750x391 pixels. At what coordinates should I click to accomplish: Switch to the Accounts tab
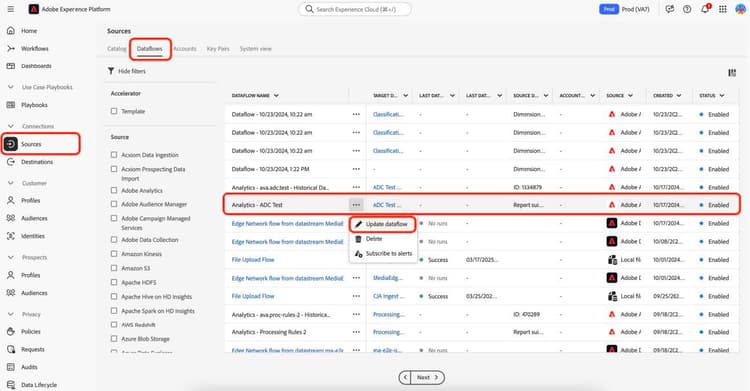click(185, 49)
